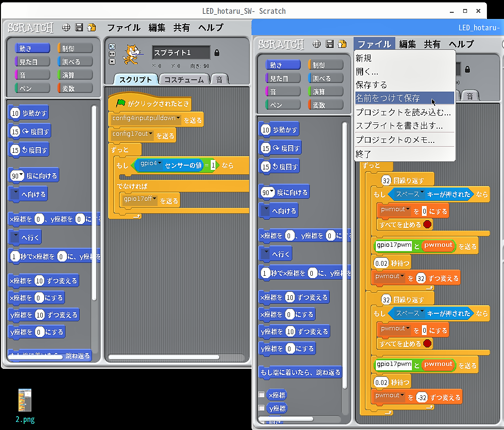Open ファイル menu in left window
Viewport: 504px width, 430px height.
point(124,28)
